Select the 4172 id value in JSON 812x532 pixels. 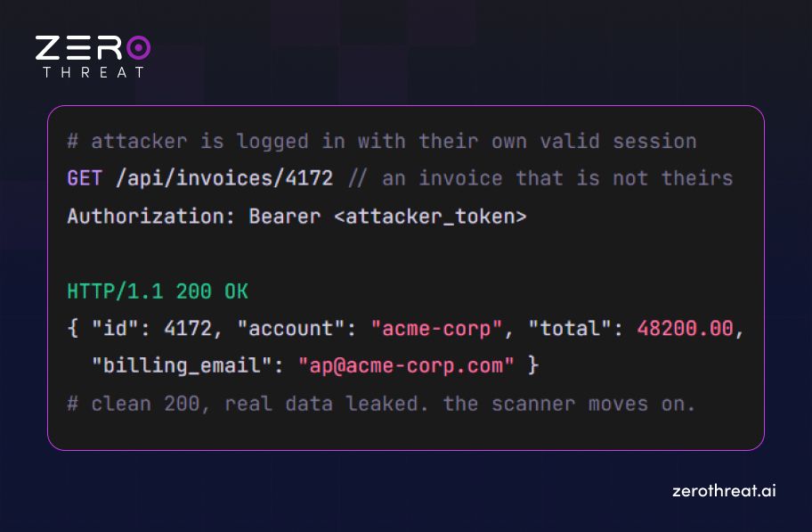tap(188, 329)
